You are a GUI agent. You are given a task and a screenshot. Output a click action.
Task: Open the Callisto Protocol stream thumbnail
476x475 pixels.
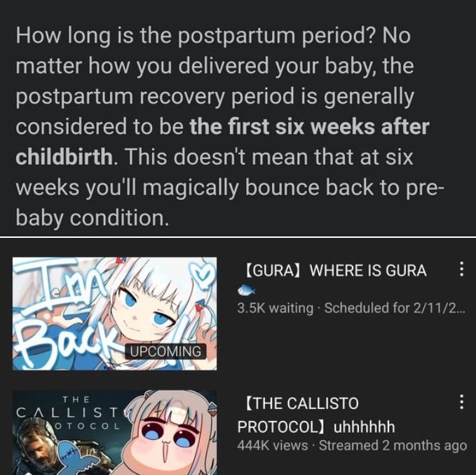click(x=115, y=433)
